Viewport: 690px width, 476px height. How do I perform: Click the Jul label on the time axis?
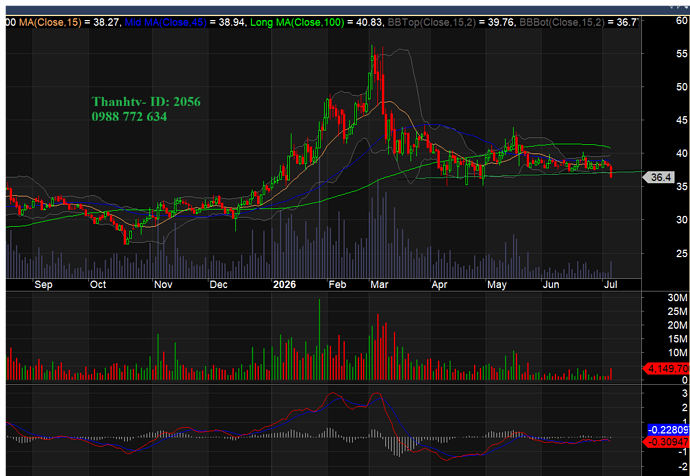pos(611,285)
